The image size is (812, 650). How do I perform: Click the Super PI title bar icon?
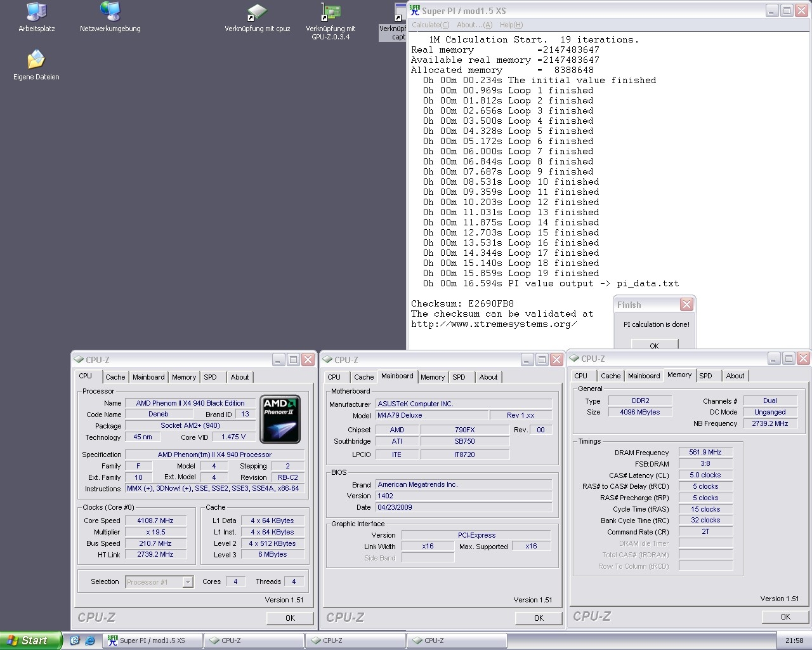click(x=415, y=10)
